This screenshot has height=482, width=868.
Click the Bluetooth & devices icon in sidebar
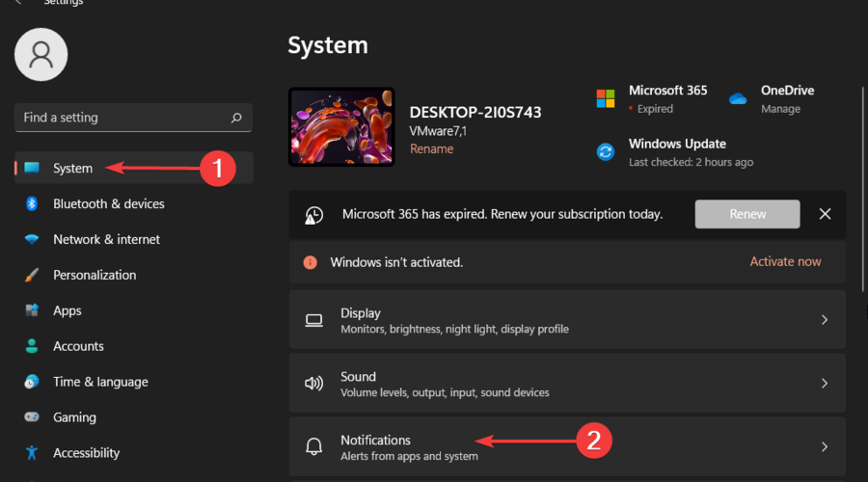(32, 203)
